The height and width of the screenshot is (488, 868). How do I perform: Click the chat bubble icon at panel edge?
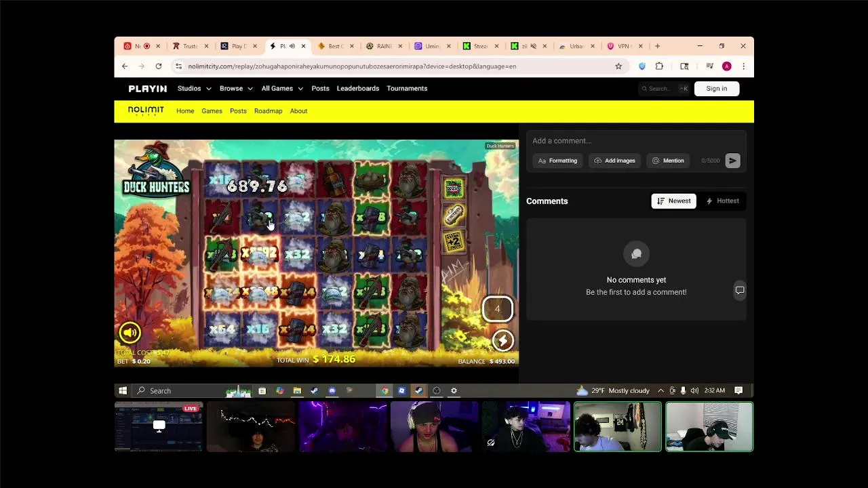pyautogui.click(x=740, y=290)
